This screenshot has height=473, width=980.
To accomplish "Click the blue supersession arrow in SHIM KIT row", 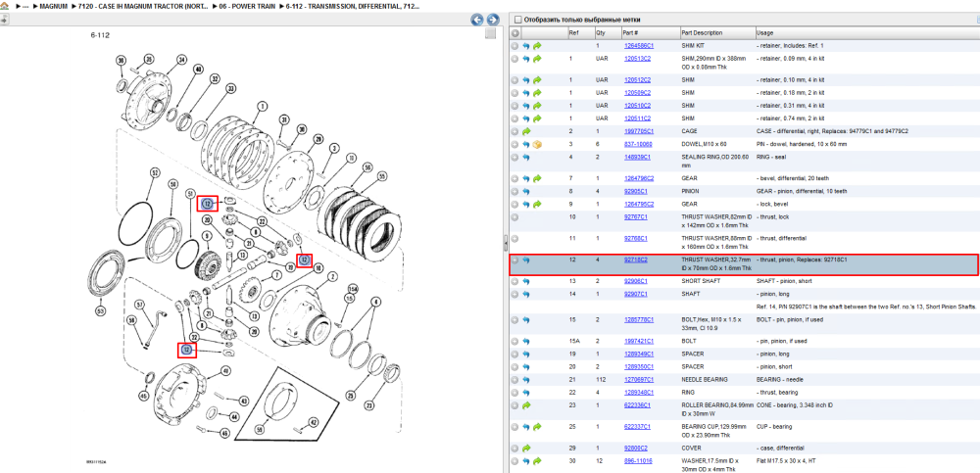I will tap(526, 46).
